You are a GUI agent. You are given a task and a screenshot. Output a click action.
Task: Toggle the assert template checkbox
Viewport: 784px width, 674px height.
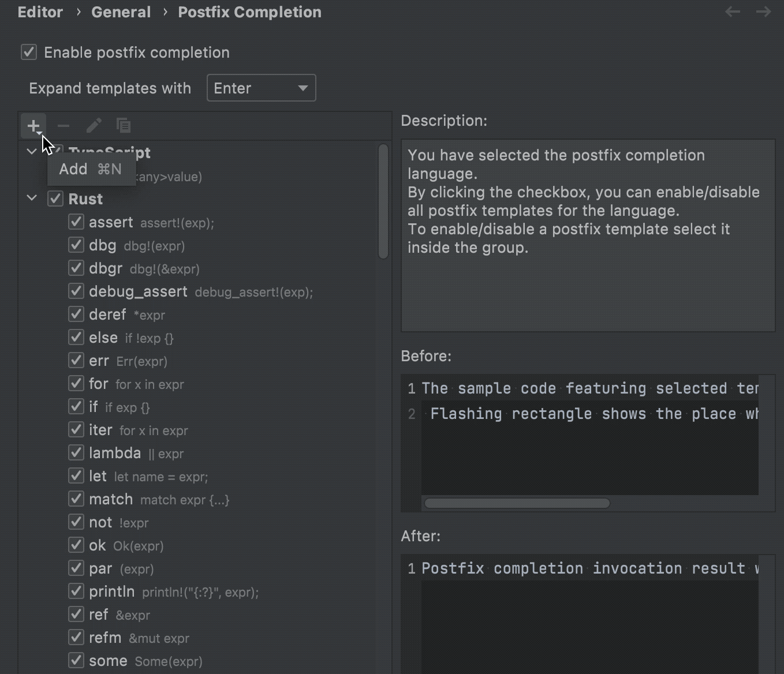click(x=76, y=222)
